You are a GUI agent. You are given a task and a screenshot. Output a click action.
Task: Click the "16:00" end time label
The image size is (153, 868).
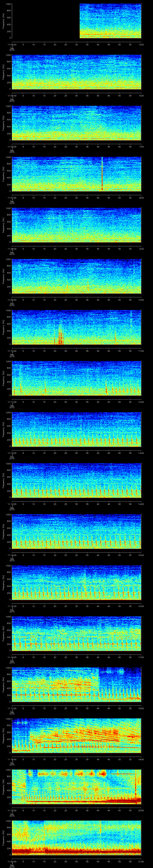click(x=141, y=606)
